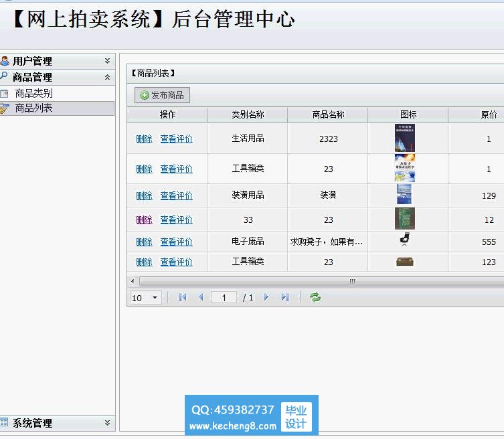The image size is (504, 439).
Task: View reviews for the 电子废品 product
Action: 177,242
